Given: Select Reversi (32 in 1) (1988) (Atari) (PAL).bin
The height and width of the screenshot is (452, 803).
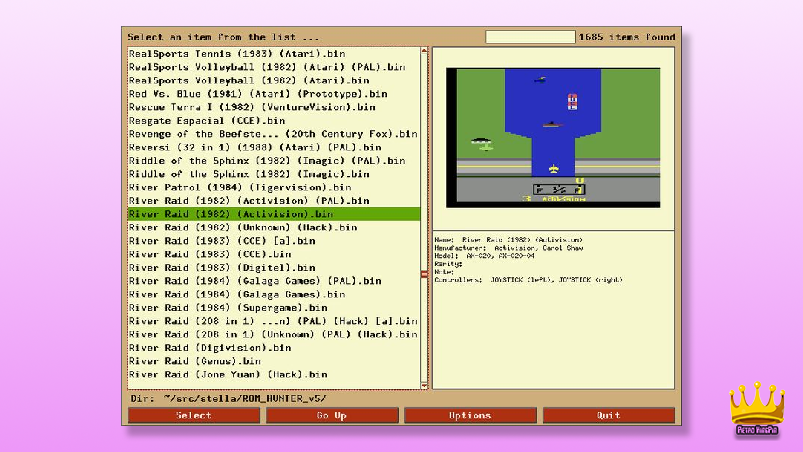Looking at the screenshot, I should pyautogui.click(x=274, y=147).
